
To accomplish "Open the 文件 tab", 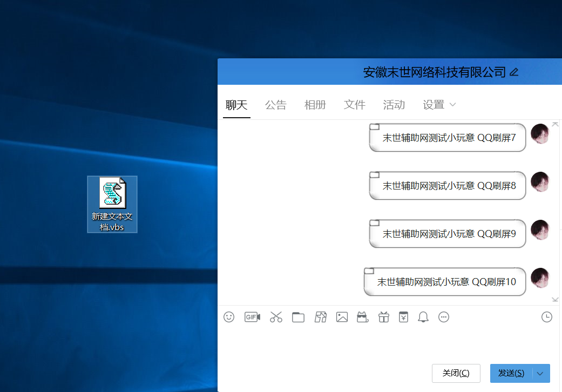I will [x=355, y=105].
